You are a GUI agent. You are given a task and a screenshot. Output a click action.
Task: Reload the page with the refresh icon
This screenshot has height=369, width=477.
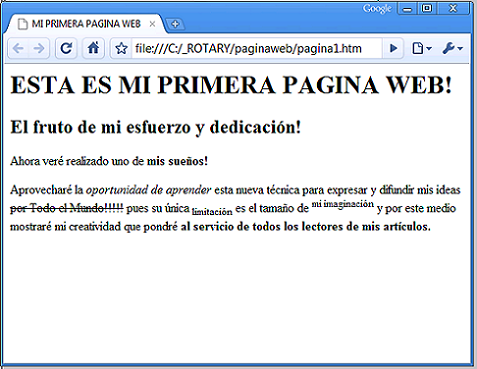66,49
